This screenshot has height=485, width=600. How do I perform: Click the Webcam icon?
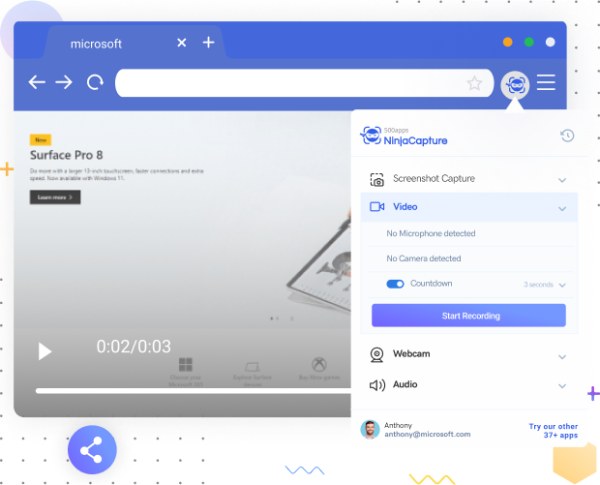[x=377, y=354]
